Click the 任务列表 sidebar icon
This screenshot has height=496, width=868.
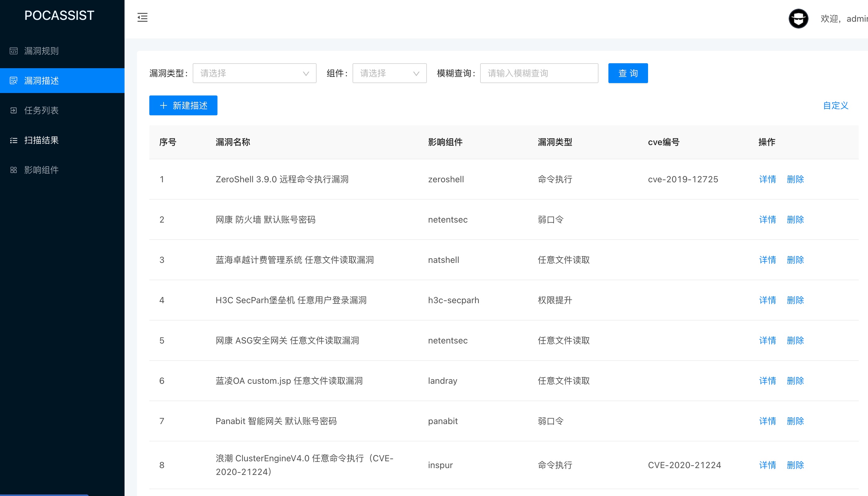click(x=14, y=110)
